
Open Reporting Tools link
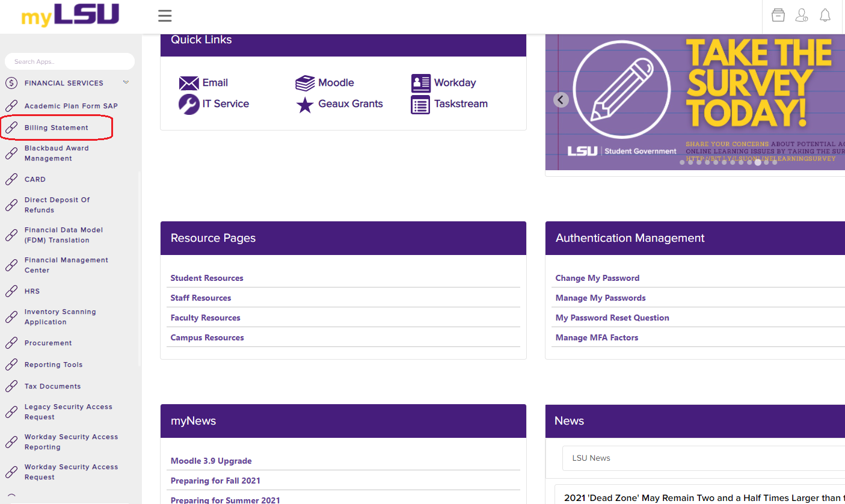54,364
